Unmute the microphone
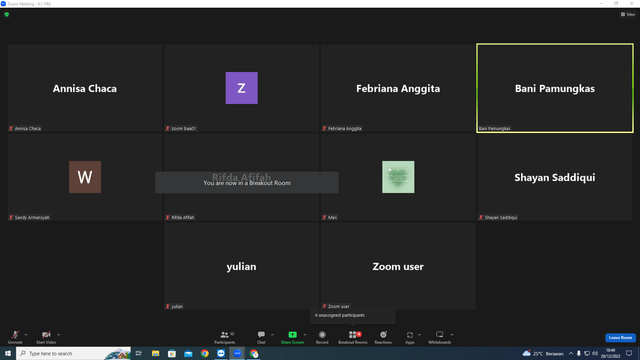 15,337
